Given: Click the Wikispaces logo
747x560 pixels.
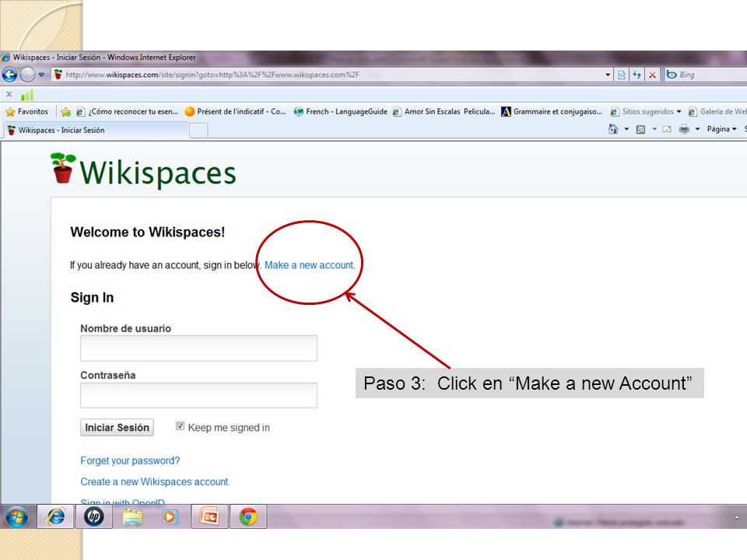Looking at the screenshot, I should 143,170.
